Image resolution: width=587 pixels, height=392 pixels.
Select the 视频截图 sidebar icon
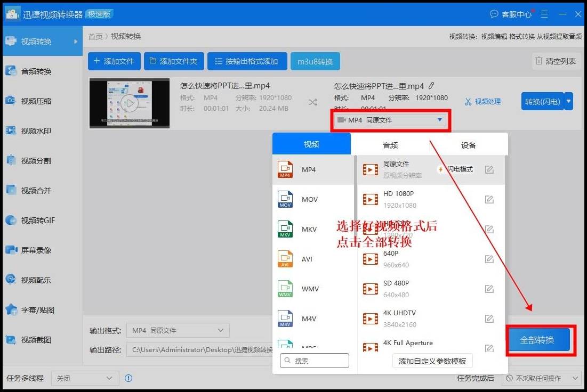coord(11,340)
